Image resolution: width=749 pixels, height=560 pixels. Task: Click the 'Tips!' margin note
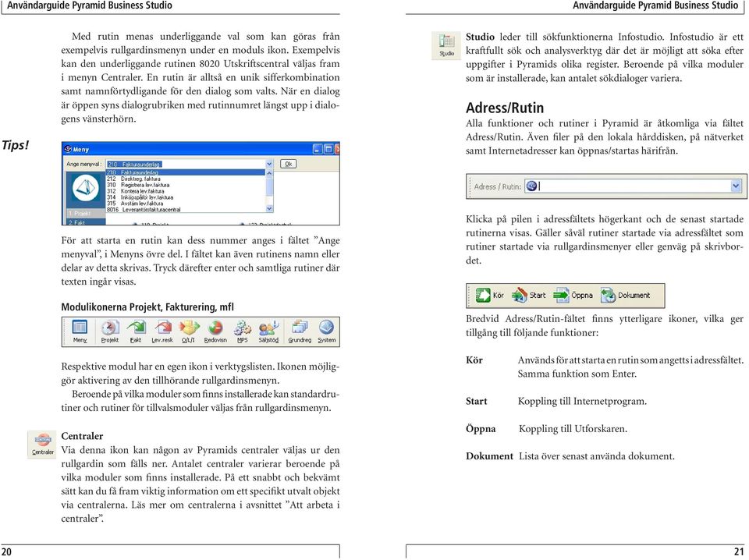15,144
